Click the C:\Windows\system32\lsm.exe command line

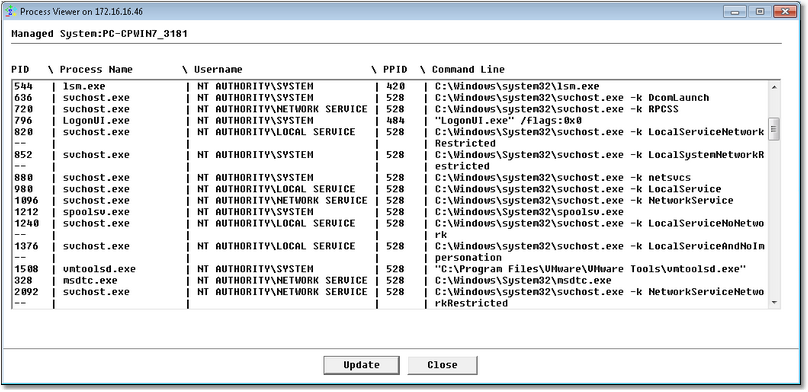tap(517, 86)
